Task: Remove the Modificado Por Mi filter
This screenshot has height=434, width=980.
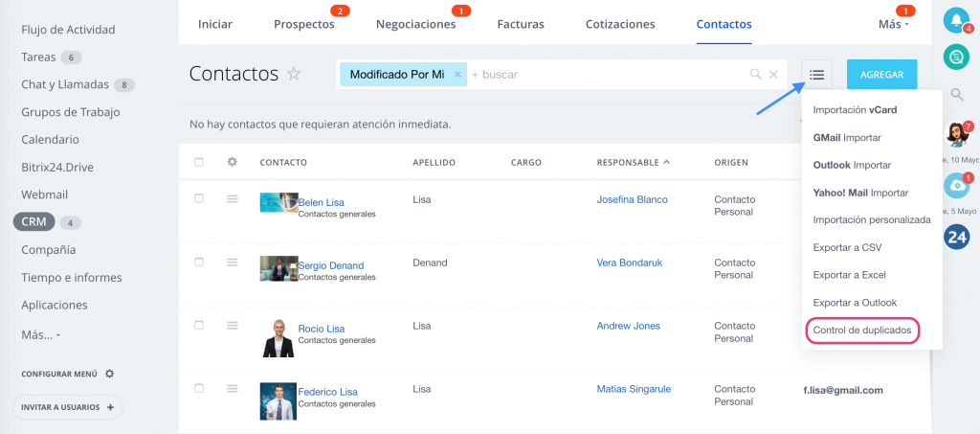Action: tap(457, 75)
